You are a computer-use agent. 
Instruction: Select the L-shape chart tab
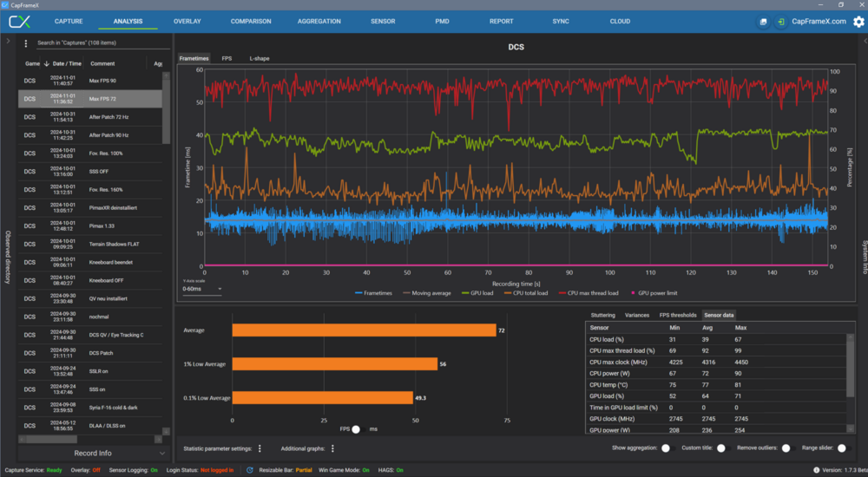click(x=259, y=58)
